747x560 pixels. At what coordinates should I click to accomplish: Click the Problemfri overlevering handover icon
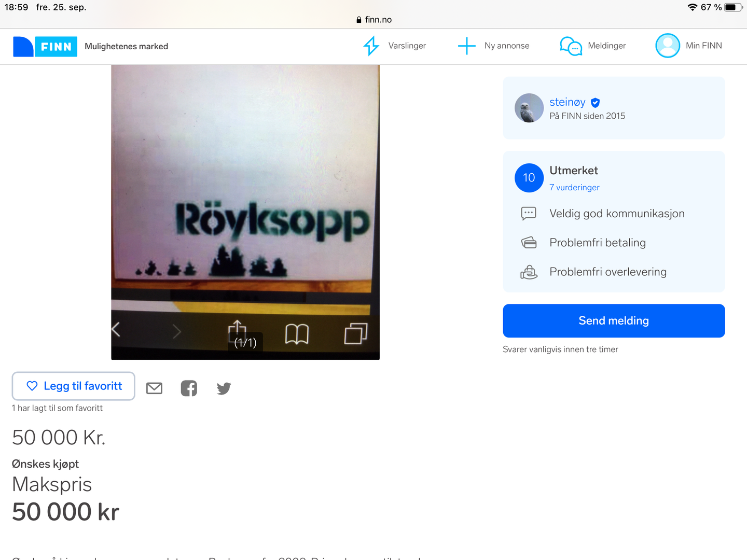click(x=529, y=272)
